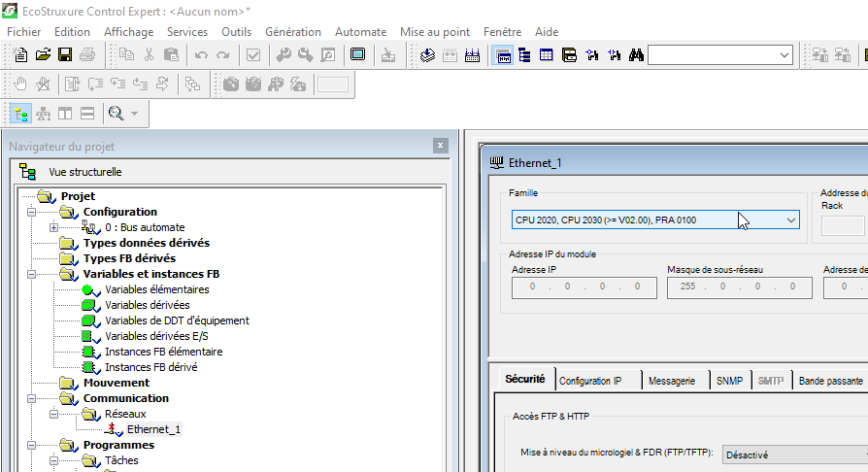Open the Génération menu
The width and height of the screenshot is (868, 472).
[x=292, y=32]
